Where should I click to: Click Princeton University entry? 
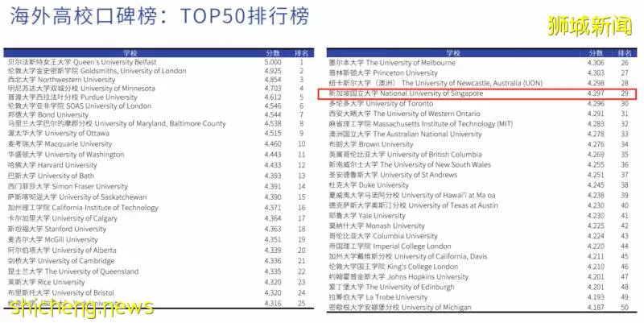(x=383, y=73)
